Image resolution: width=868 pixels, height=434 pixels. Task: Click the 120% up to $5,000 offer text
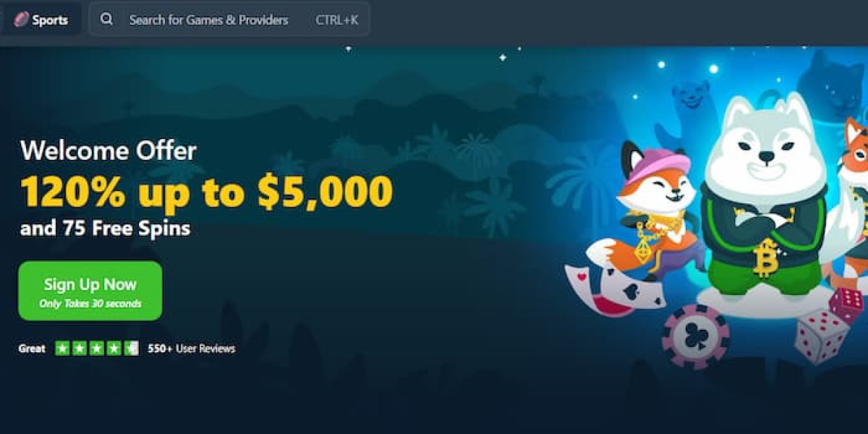(206, 191)
